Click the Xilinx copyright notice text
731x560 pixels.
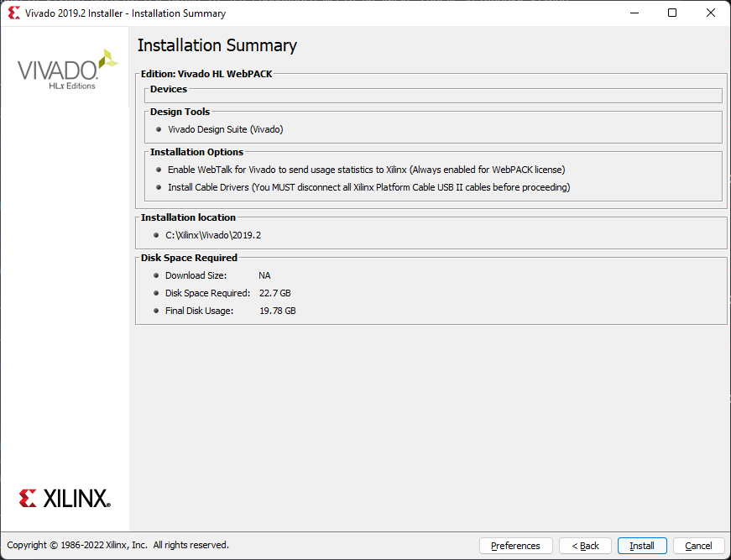point(117,545)
